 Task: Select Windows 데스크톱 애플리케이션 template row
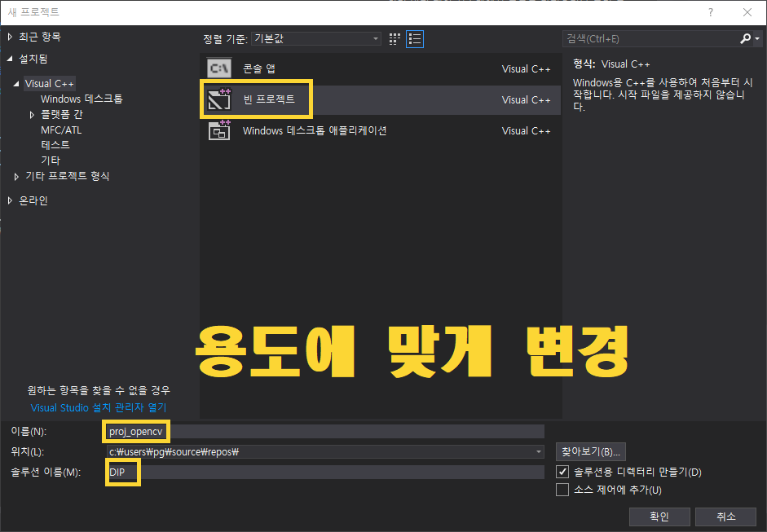380,130
